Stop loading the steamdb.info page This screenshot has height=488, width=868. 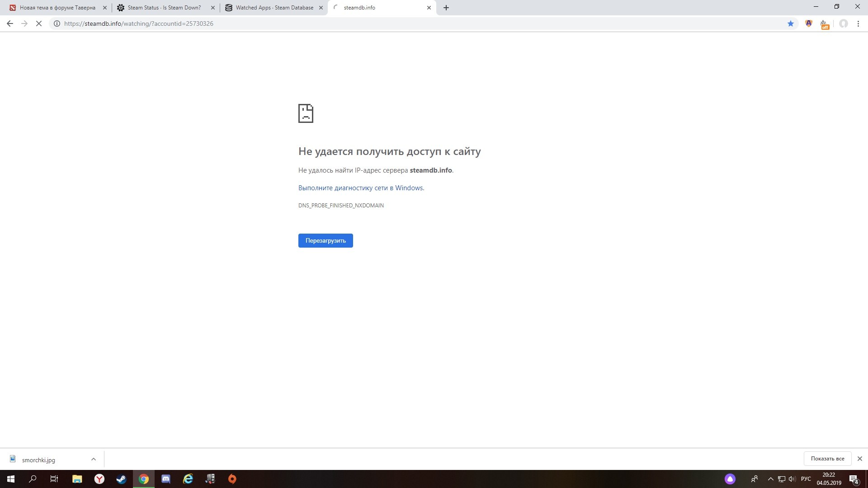(x=39, y=23)
